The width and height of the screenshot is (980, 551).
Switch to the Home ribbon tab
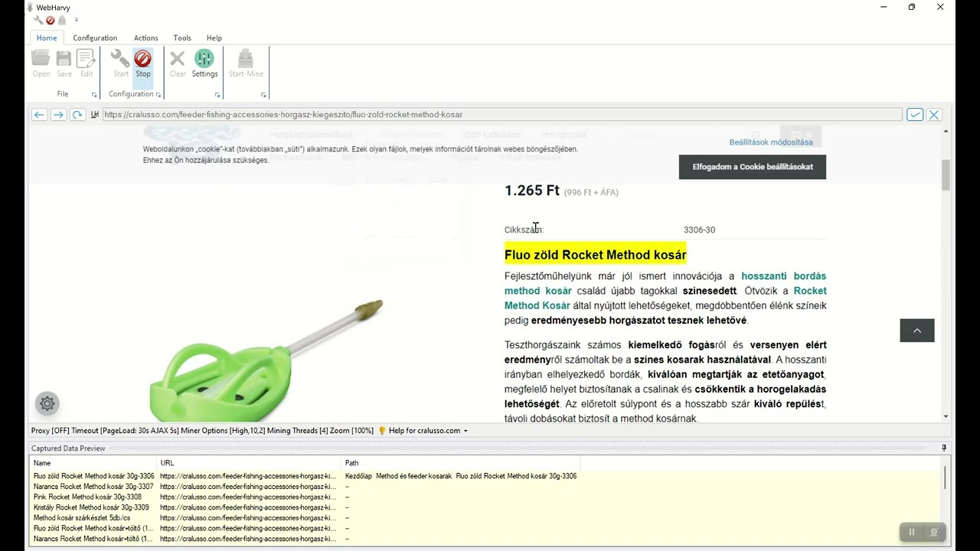tap(47, 37)
